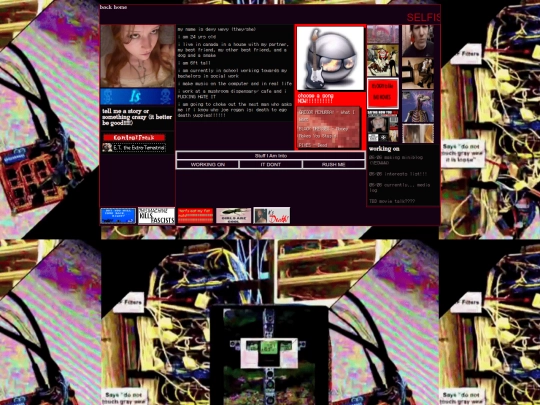Click the 'TBD movie talk????' entry

pyautogui.click(x=392, y=201)
